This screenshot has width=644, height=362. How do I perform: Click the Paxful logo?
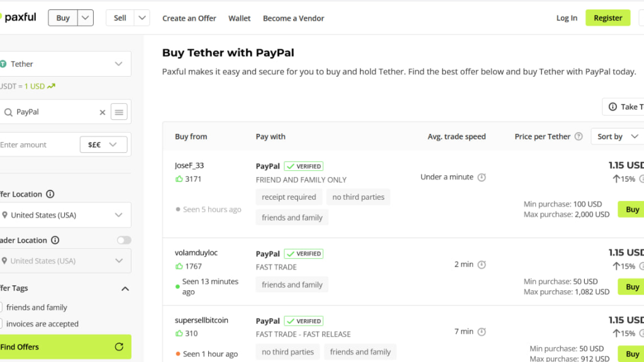[18, 18]
